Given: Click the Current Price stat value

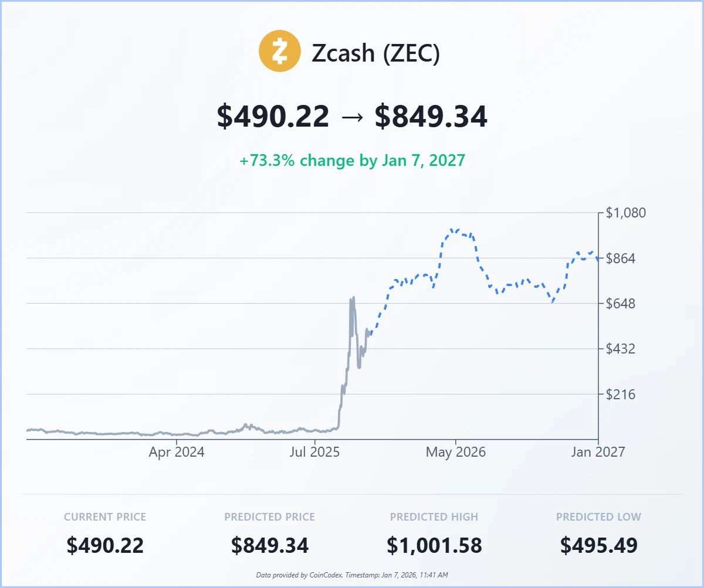Looking at the screenshot, I should click(105, 545).
